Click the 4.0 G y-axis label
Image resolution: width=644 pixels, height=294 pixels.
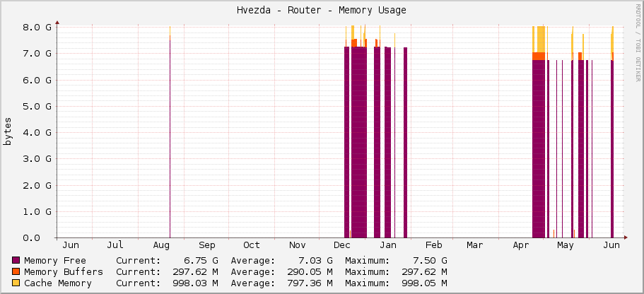pos(37,132)
